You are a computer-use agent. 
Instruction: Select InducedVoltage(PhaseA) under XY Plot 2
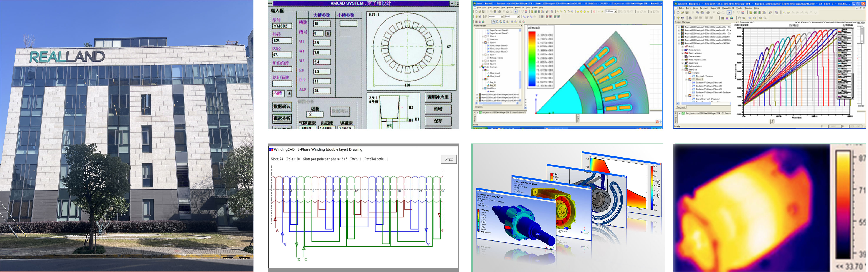pyautogui.click(x=709, y=82)
